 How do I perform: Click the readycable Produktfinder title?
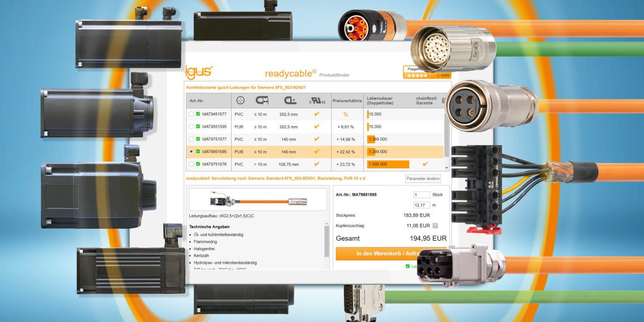(x=307, y=74)
